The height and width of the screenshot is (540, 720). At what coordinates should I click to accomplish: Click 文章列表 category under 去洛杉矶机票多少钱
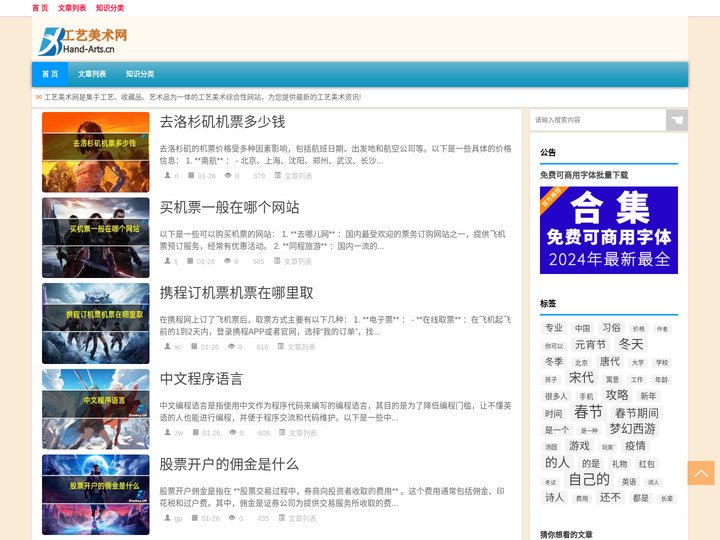pos(298,176)
